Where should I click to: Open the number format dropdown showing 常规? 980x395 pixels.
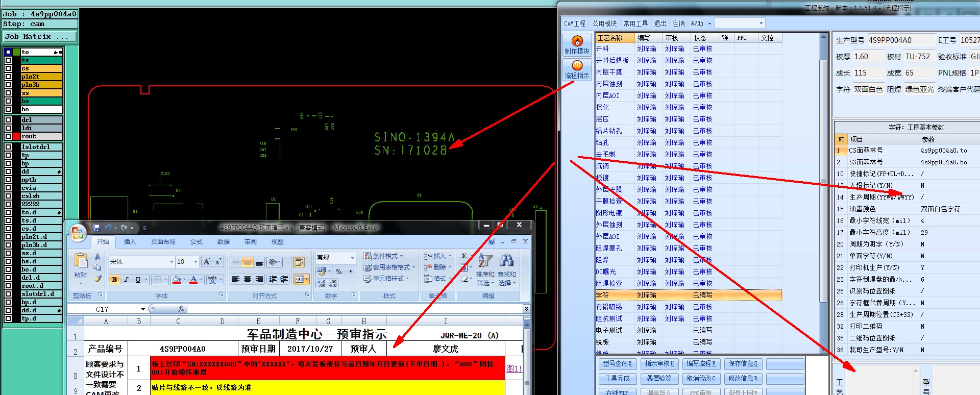click(x=352, y=257)
